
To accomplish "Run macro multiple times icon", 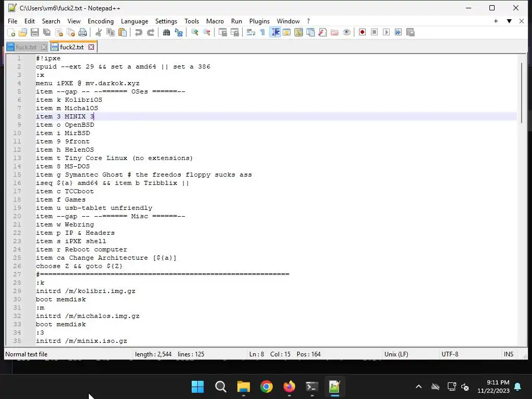I will click(x=398, y=32).
